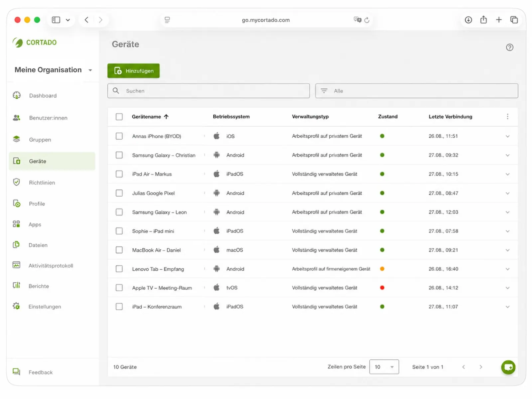This screenshot has width=532, height=399.
Task: Click the orange status dot for Lenovo Tab
Action: pyautogui.click(x=382, y=269)
